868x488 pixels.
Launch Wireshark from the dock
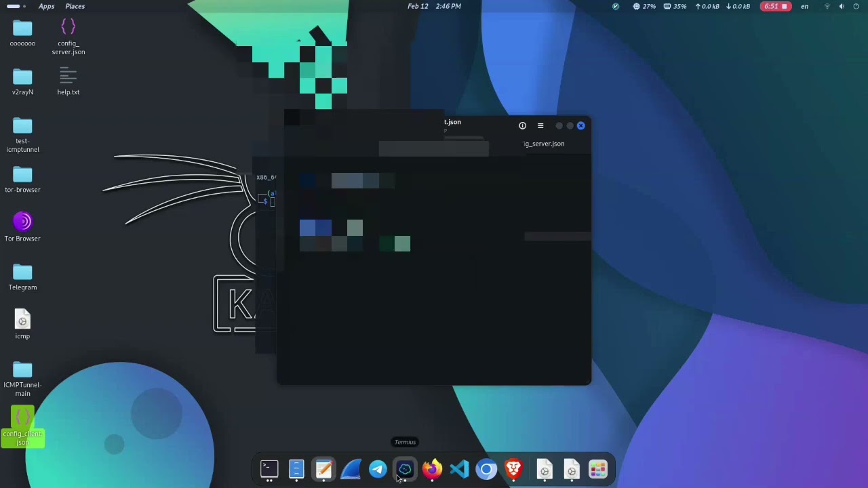[351, 469]
